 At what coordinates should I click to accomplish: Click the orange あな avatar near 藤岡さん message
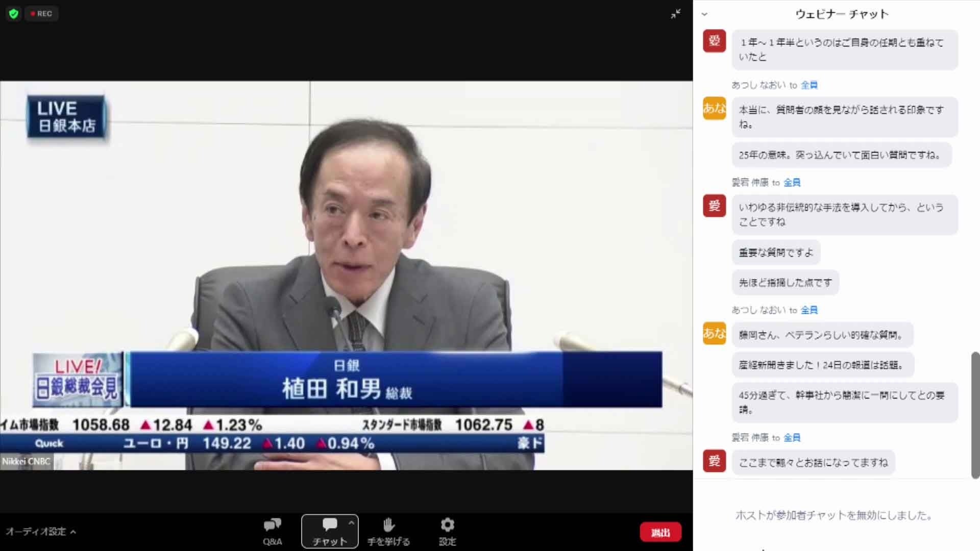(714, 333)
